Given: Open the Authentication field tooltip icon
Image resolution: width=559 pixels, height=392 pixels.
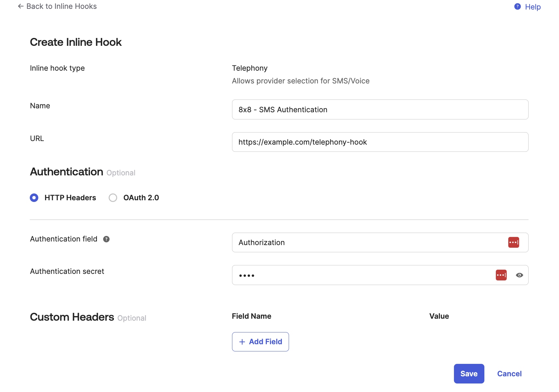Looking at the screenshot, I should (x=106, y=239).
